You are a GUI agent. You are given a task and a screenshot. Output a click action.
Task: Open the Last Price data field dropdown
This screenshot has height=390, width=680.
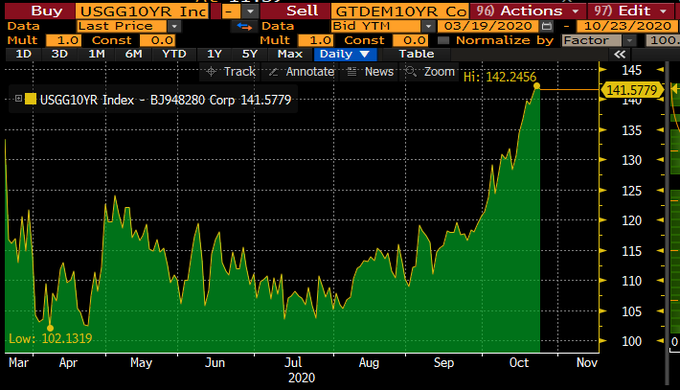tap(174, 26)
